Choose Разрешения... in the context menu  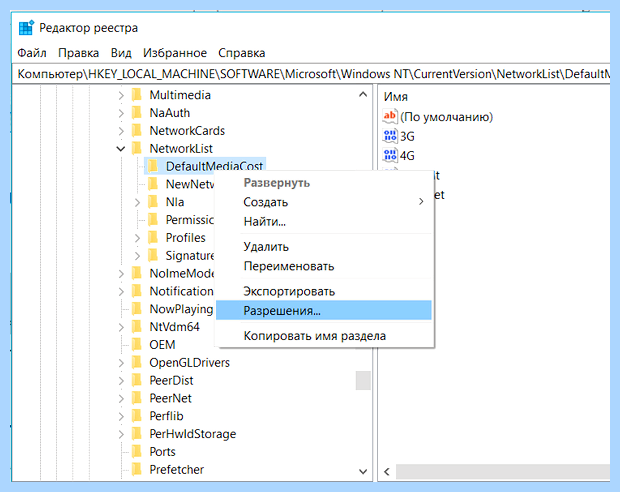[323, 310]
